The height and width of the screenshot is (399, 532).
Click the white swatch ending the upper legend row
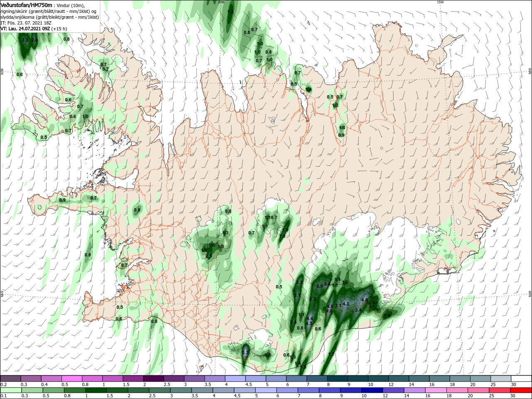click(521, 379)
